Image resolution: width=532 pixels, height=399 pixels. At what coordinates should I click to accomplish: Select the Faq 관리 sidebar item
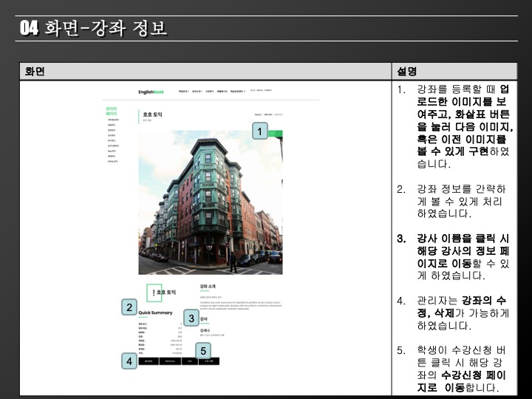tap(112, 151)
